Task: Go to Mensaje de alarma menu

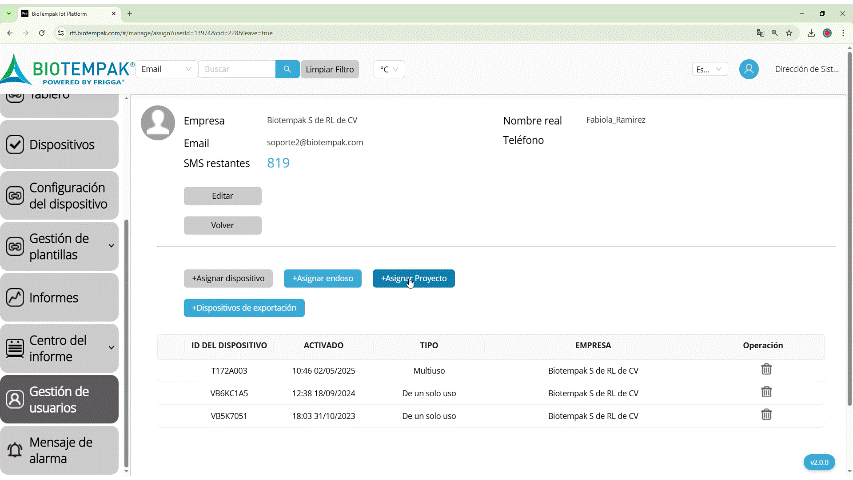Action: click(x=60, y=450)
